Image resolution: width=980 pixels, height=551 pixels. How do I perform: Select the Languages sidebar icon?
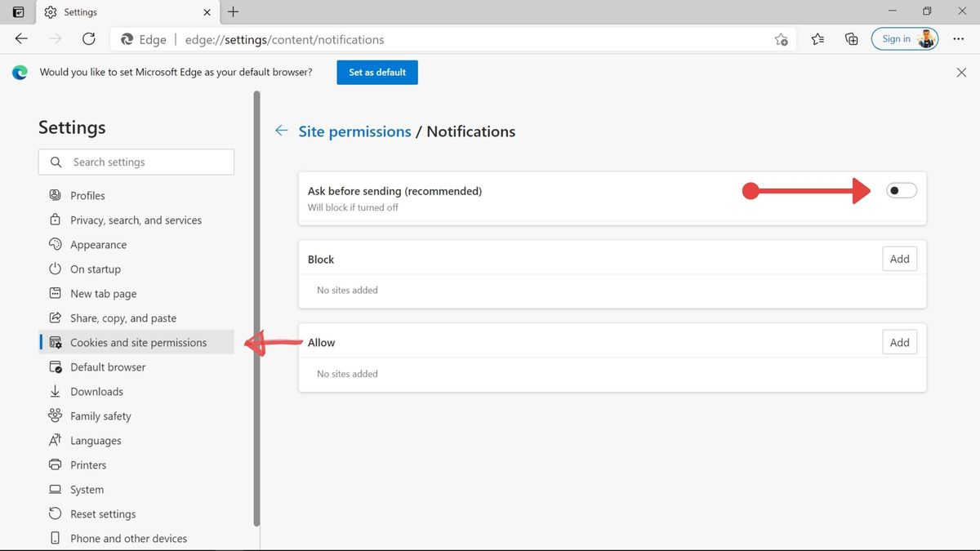[56, 440]
